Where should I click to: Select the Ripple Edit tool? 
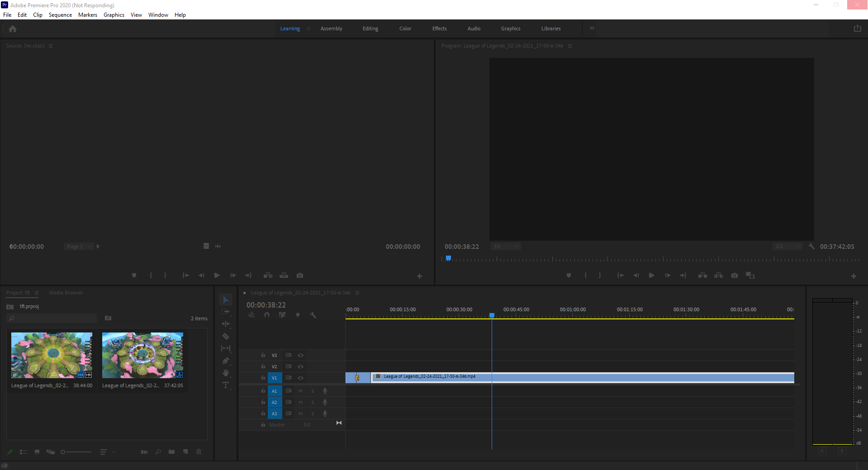[226, 324]
